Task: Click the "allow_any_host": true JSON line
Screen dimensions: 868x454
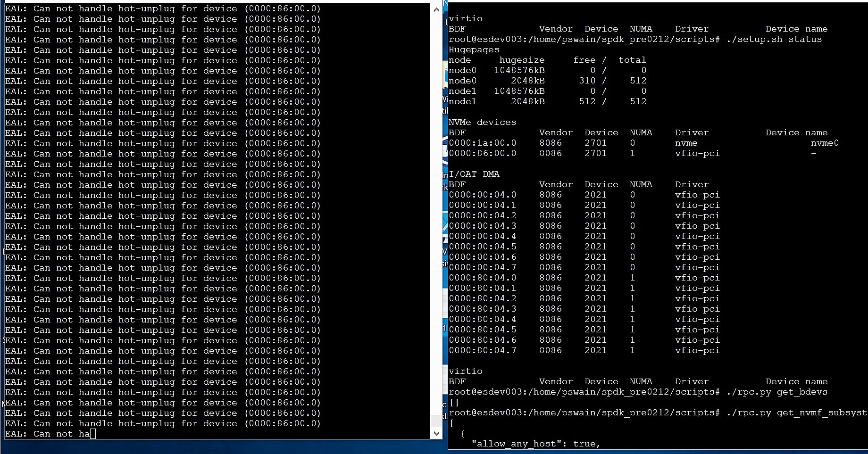Action: pyautogui.click(x=534, y=444)
